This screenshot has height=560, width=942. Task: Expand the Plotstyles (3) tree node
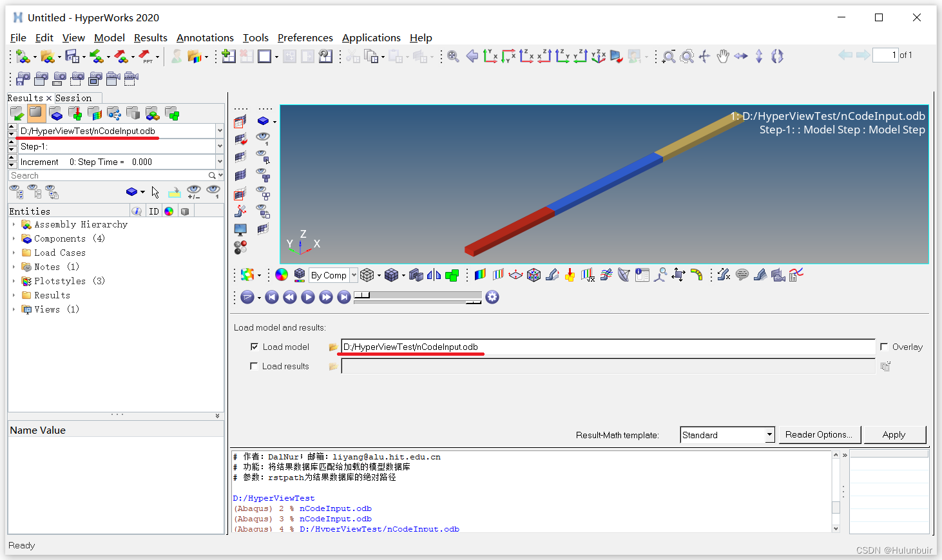click(x=14, y=281)
